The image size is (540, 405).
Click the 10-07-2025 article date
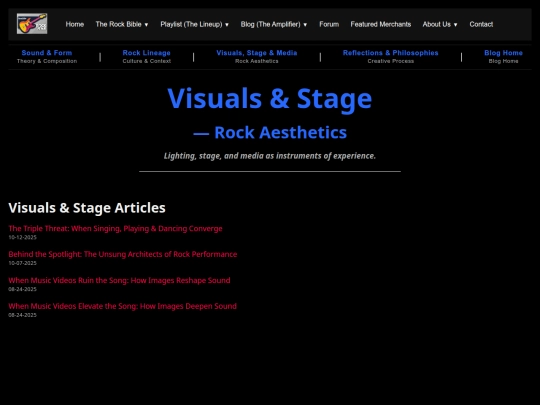click(22, 263)
